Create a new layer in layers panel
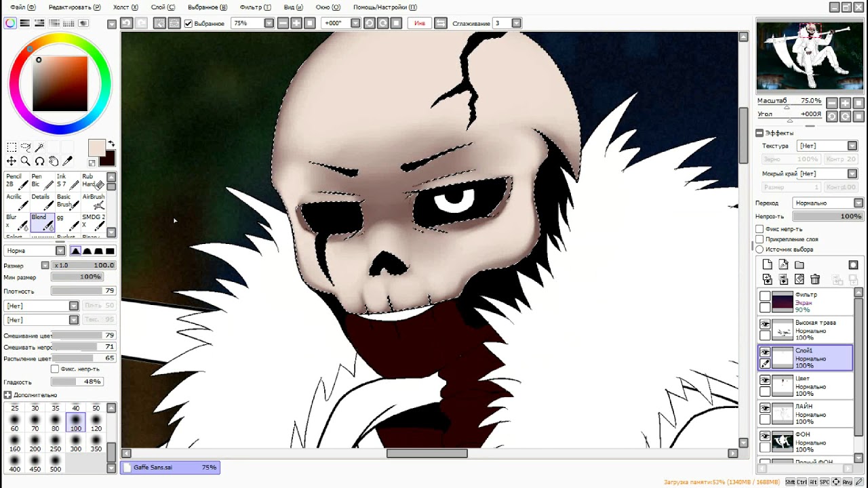The height and width of the screenshot is (488, 868). click(767, 265)
